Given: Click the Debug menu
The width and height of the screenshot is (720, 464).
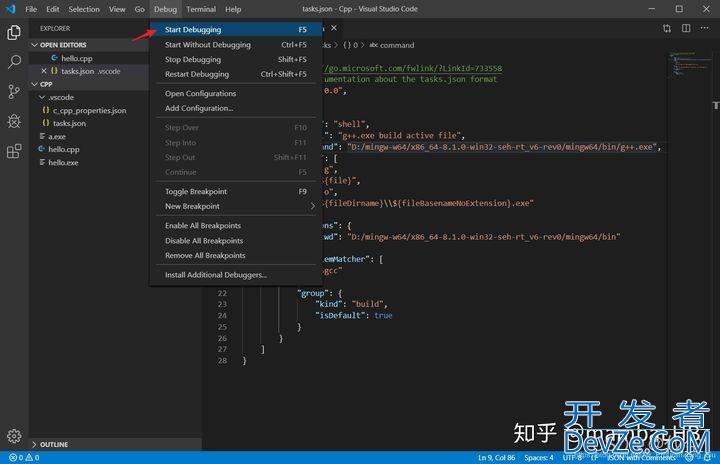Looking at the screenshot, I should (165, 9).
